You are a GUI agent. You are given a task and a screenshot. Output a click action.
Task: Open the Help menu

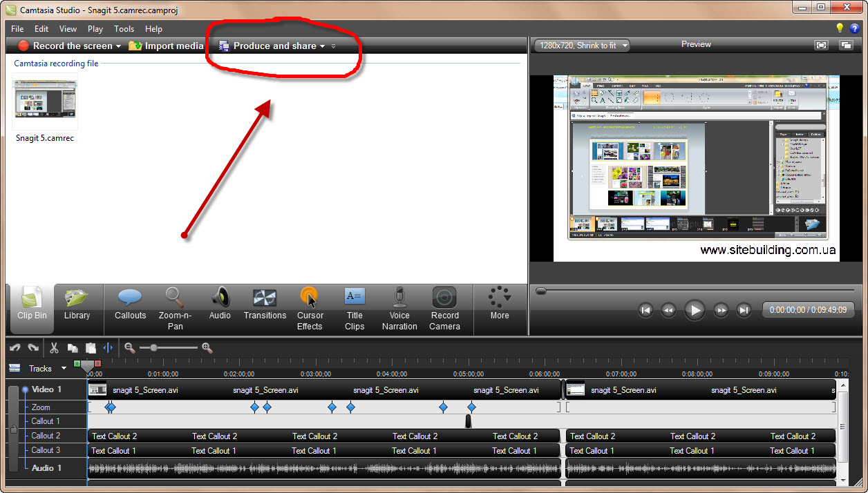click(153, 29)
